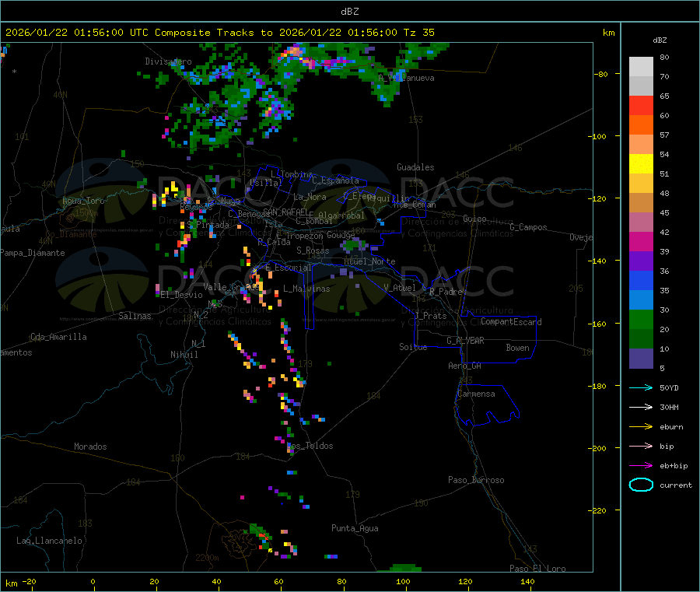Viewport: 700px width, 592px height.
Task: Click the Los_Toldos map label
Action: pos(310,446)
